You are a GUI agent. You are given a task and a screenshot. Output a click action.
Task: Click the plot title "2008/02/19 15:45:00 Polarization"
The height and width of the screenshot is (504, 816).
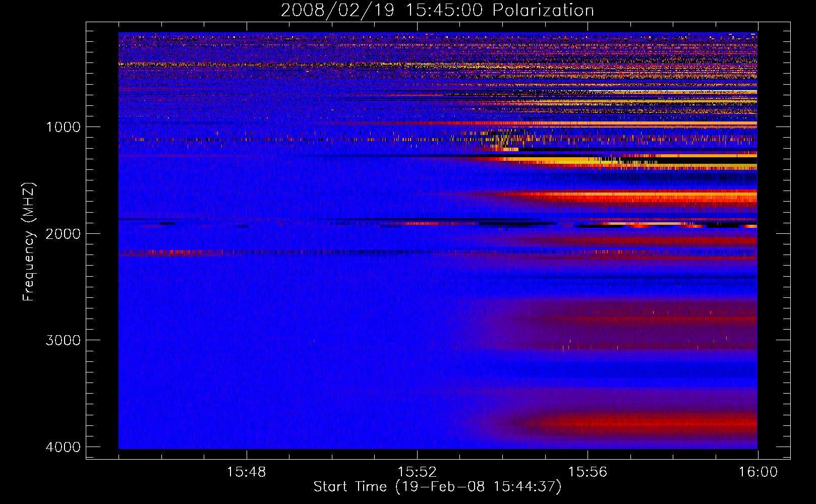pos(437,10)
